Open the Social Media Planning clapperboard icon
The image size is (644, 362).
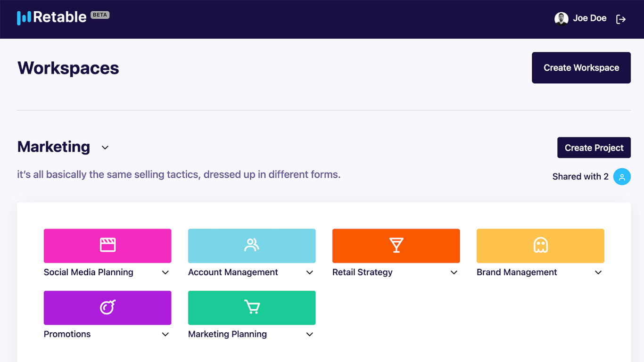click(107, 245)
